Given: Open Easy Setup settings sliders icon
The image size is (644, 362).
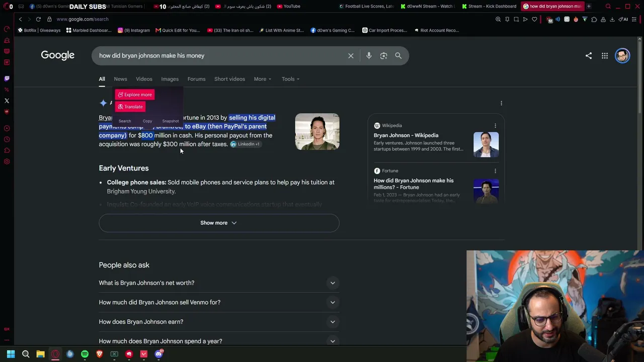Looking at the screenshot, I should coord(634,19).
